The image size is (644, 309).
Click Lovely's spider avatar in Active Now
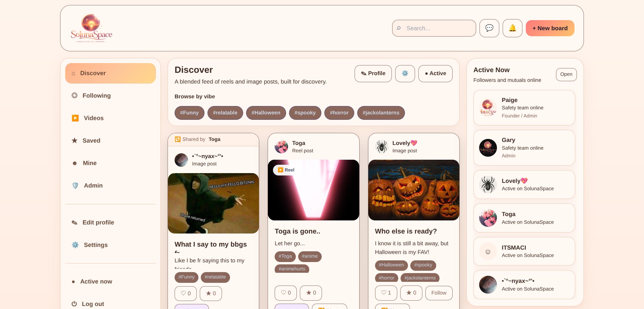488,185
